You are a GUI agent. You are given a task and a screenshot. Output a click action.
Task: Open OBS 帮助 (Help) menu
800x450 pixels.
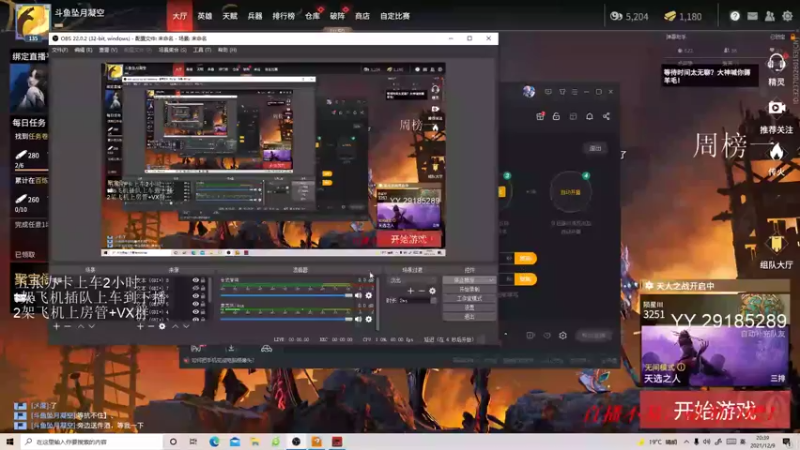[x=227, y=50]
